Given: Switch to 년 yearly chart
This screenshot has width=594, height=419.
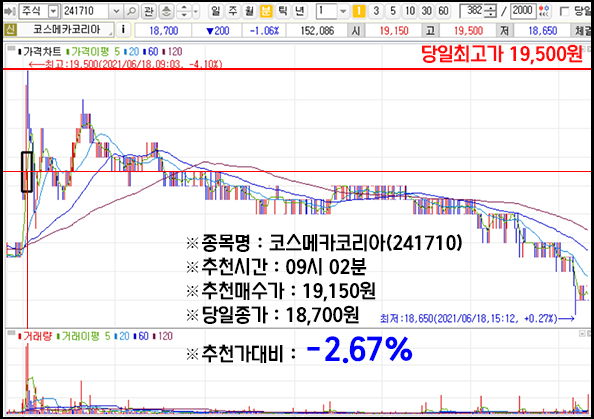Looking at the screenshot, I should [300, 11].
